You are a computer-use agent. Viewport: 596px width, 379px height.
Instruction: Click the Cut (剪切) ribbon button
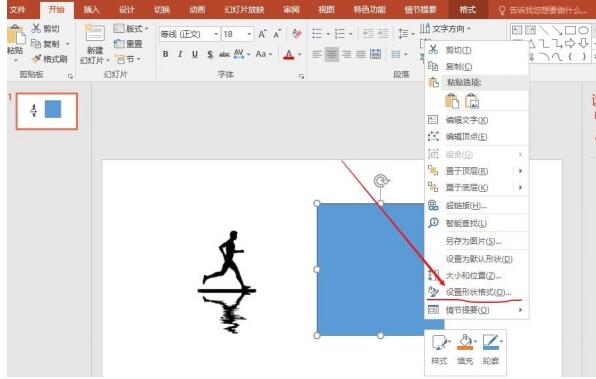46,29
